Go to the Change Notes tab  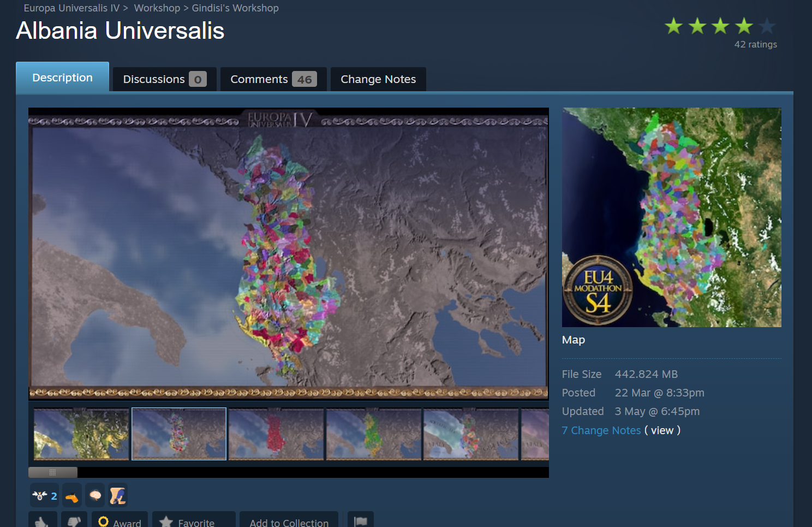pyautogui.click(x=378, y=79)
